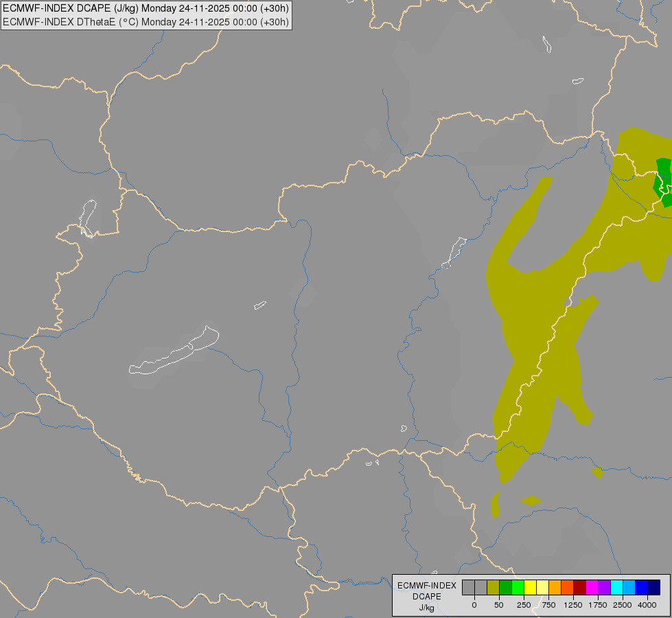672x618 pixels.
Task: Click the DCAPE label in the legend
Action: click(x=427, y=597)
